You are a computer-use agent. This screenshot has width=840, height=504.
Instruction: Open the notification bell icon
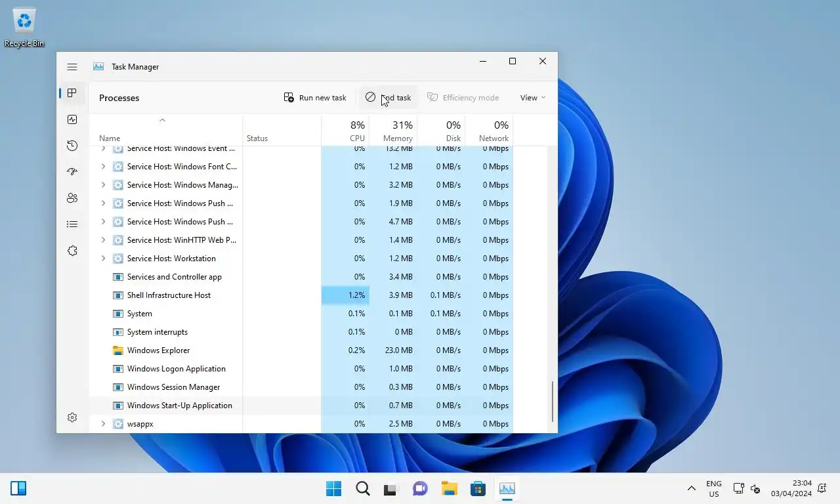[822, 489]
